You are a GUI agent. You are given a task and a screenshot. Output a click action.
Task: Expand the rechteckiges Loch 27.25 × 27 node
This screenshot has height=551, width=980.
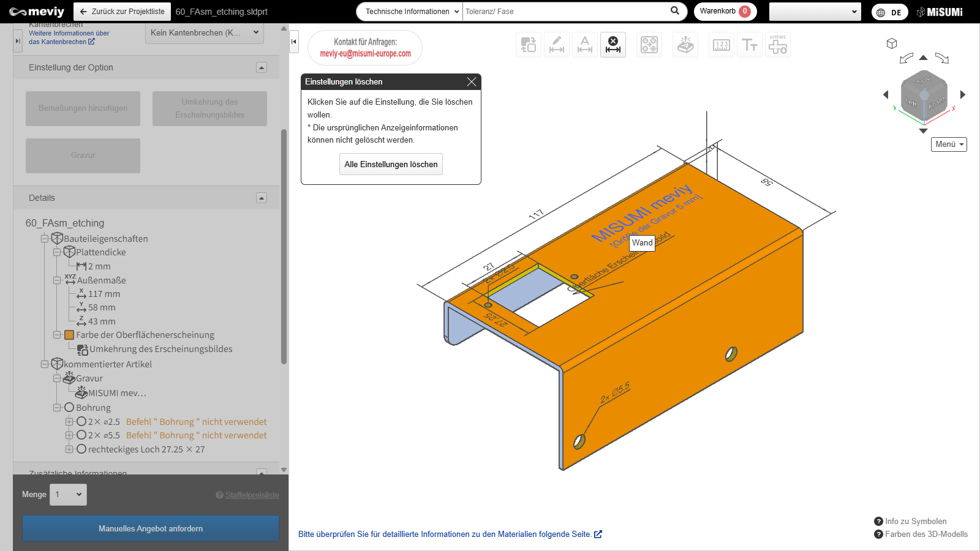click(x=69, y=449)
